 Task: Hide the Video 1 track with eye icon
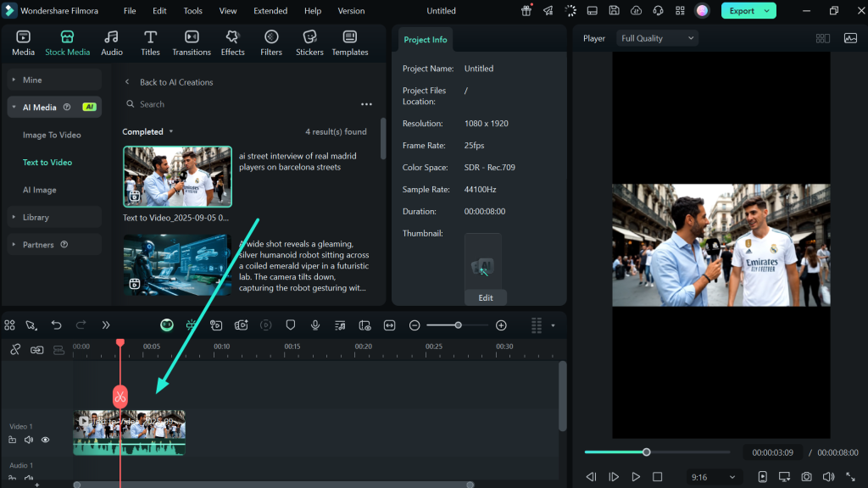(x=46, y=440)
